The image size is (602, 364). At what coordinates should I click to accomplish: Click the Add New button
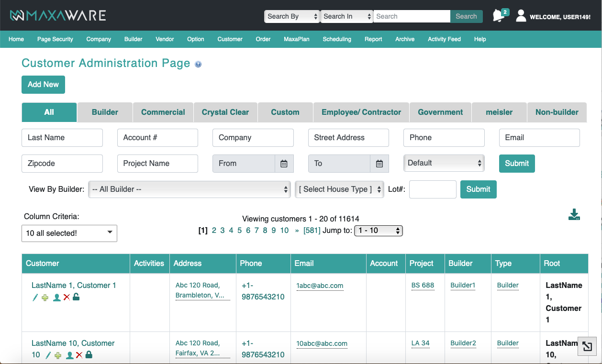point(43,85)
